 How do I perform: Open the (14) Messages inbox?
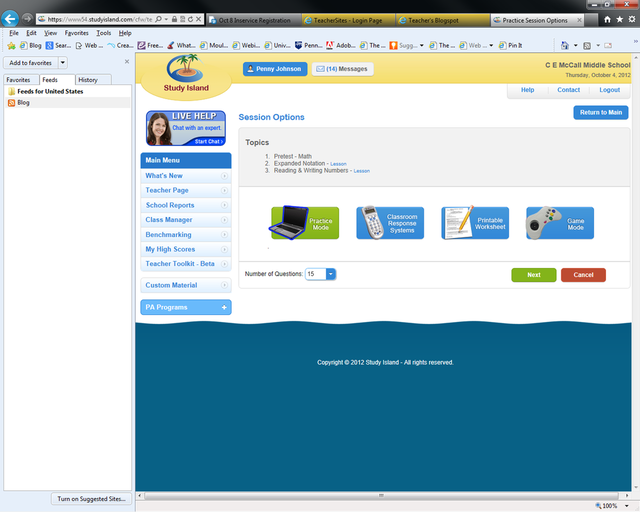[342, 69]
